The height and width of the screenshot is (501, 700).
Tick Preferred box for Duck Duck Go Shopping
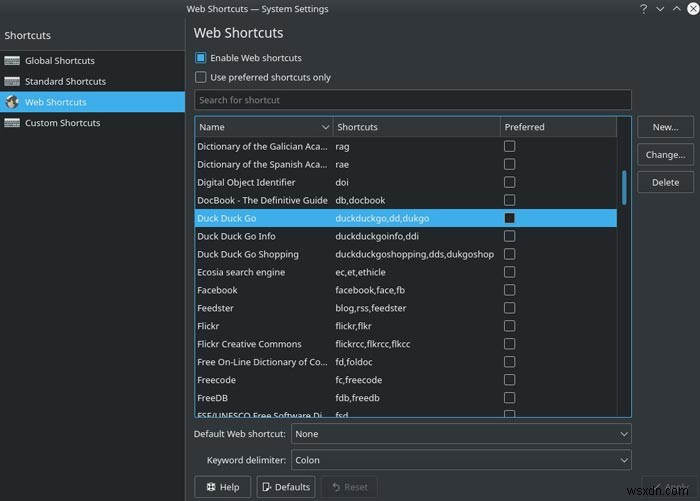pos(509,254)
